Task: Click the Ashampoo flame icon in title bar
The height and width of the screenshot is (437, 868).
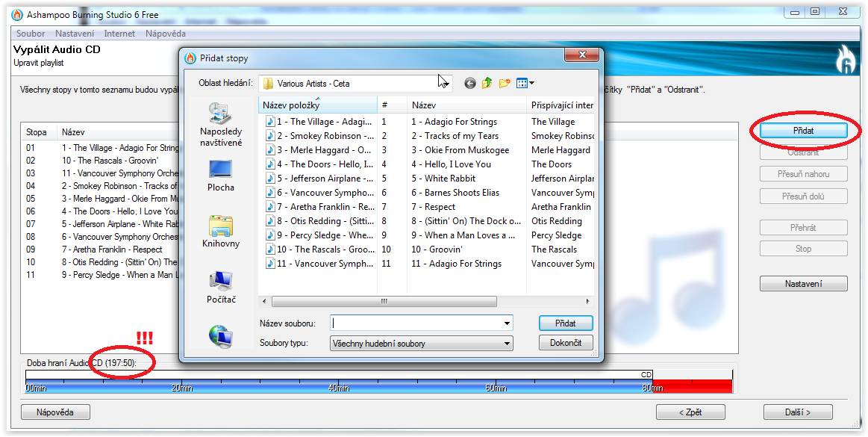Action: [x=17, y=14]
